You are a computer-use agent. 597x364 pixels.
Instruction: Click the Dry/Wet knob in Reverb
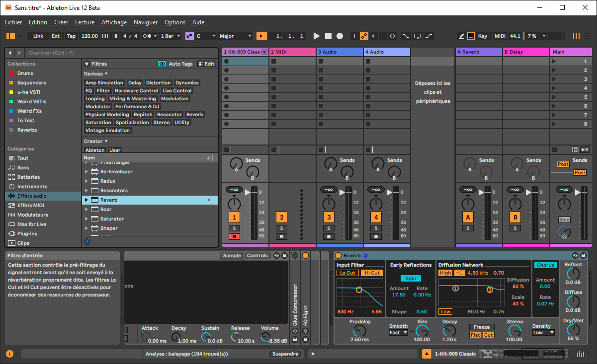pyautogui.click(x=573, y=329)
